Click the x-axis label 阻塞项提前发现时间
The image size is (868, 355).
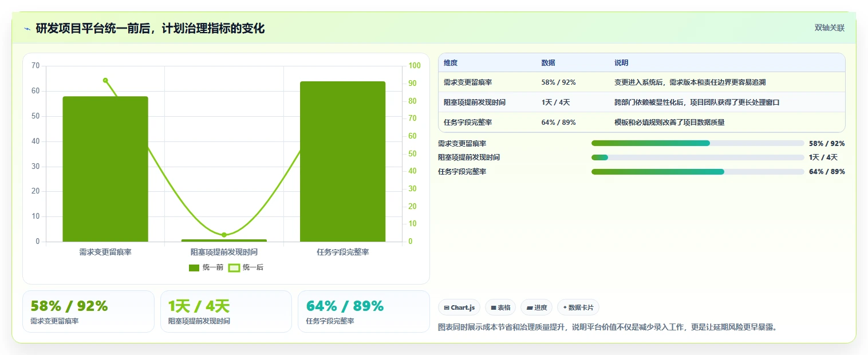pyautogui.click(x=224, y=252)
